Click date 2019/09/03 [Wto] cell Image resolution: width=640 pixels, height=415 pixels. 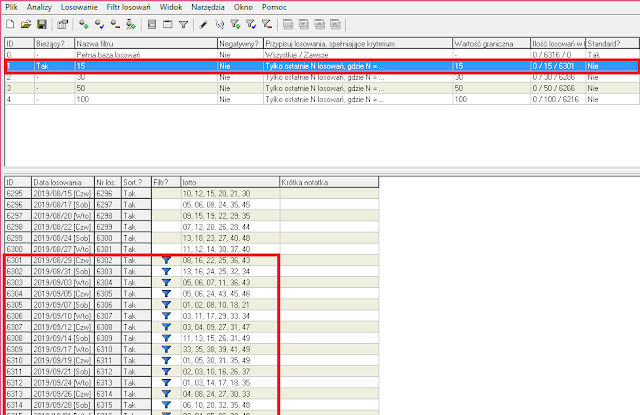click(63, 282)
